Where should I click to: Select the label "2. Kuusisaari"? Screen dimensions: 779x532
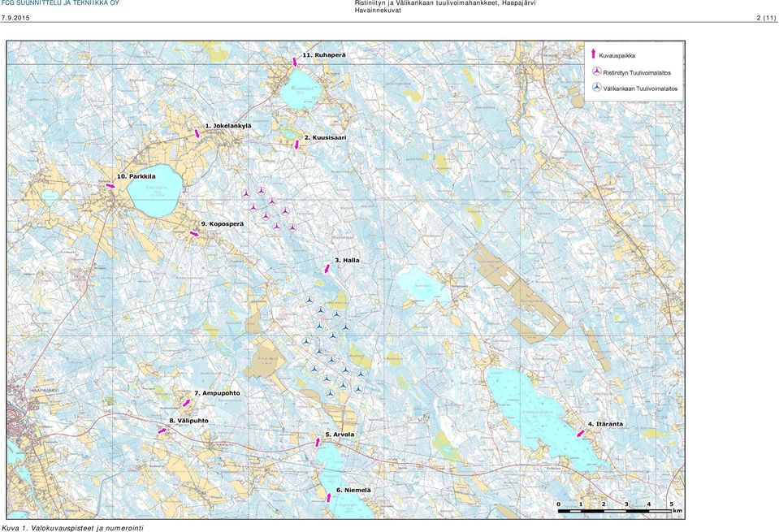[x=326, y=137]
